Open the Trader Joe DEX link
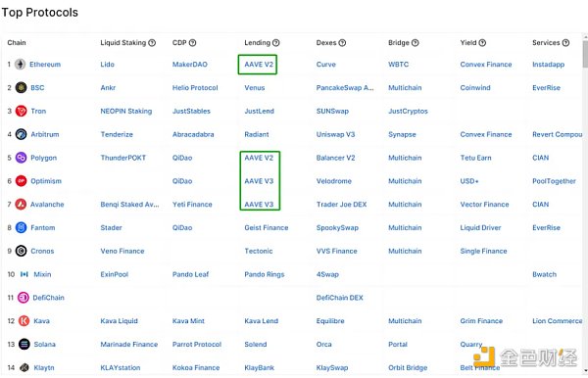 pyautogui.click(x=341, y=204)
